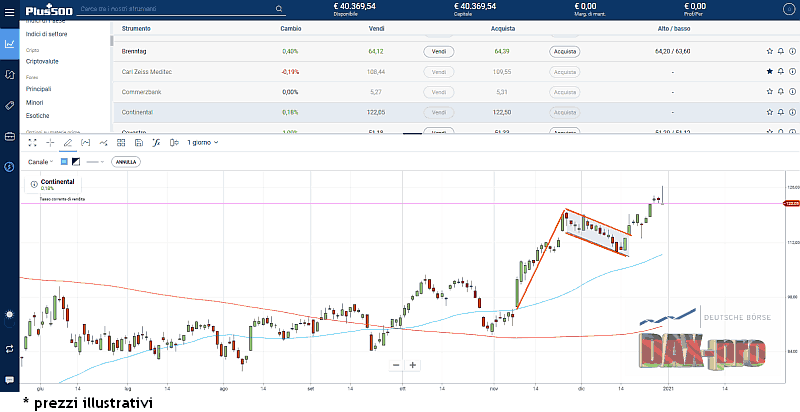Viewport: 800px width, 412px height.
Task: Open the multi-chart layout grid icon
Action: (121, 143)
